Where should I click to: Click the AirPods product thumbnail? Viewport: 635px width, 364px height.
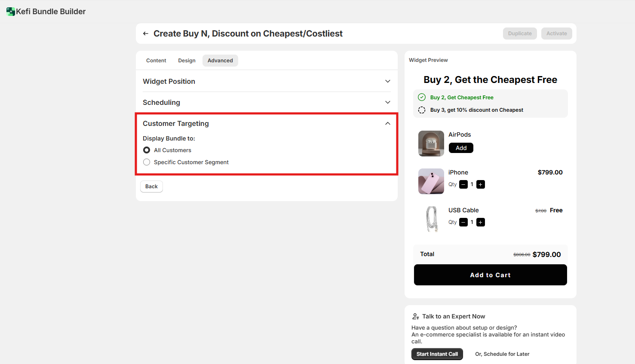(x=431, y=144)
